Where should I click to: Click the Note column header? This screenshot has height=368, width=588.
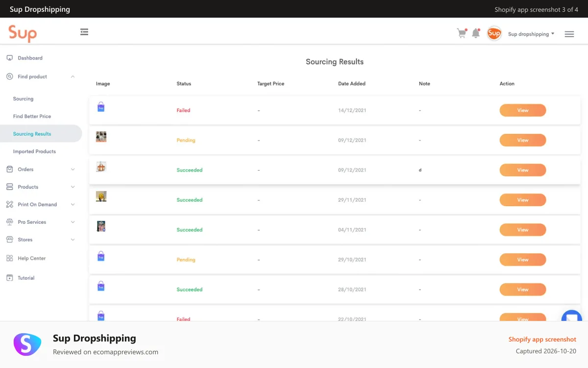tap(424, 84)
